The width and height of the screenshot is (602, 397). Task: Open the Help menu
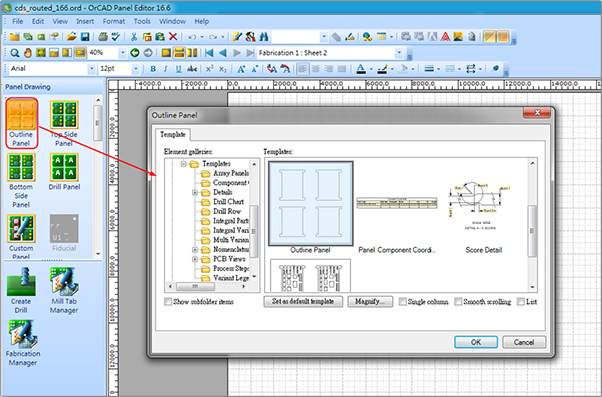[202, 21]
